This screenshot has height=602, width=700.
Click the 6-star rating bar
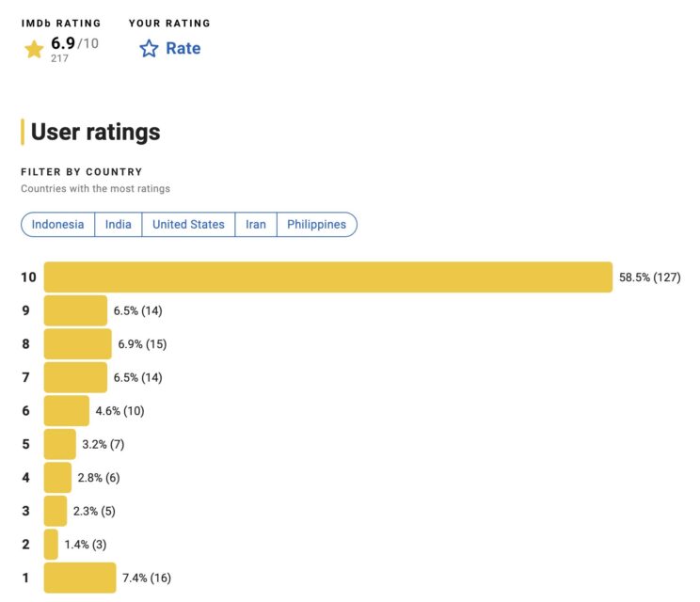click(x=66, y=411)
